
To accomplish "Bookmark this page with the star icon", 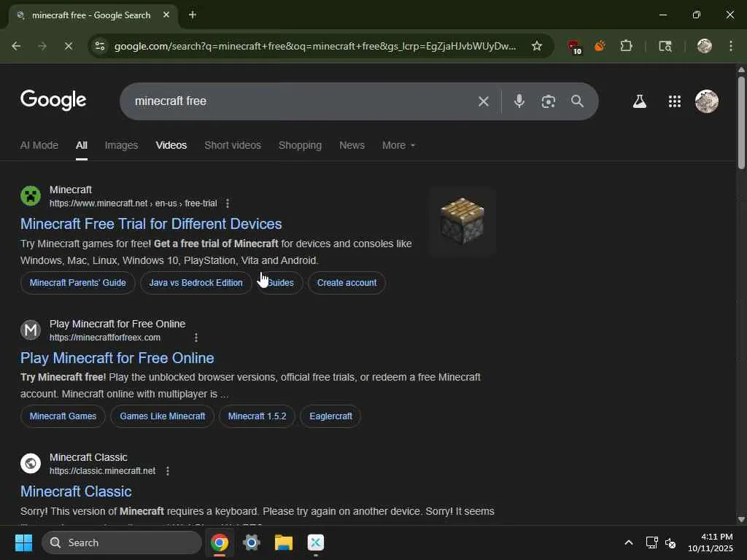I will pos(537,46).
